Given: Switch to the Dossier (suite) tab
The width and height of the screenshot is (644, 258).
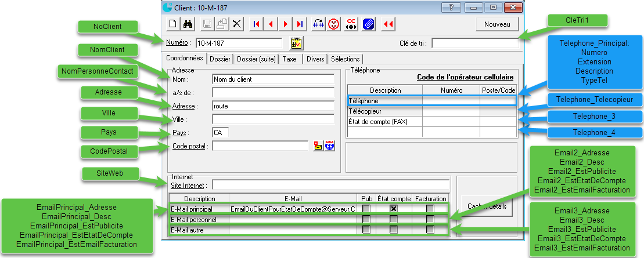Looking at the screenshot, I should point(256,59).
